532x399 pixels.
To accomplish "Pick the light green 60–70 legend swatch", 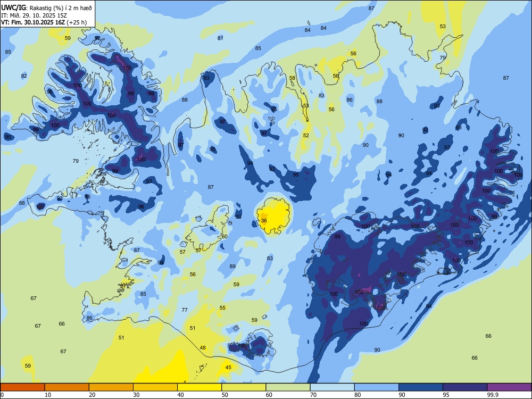I will [x=288, y=387].
